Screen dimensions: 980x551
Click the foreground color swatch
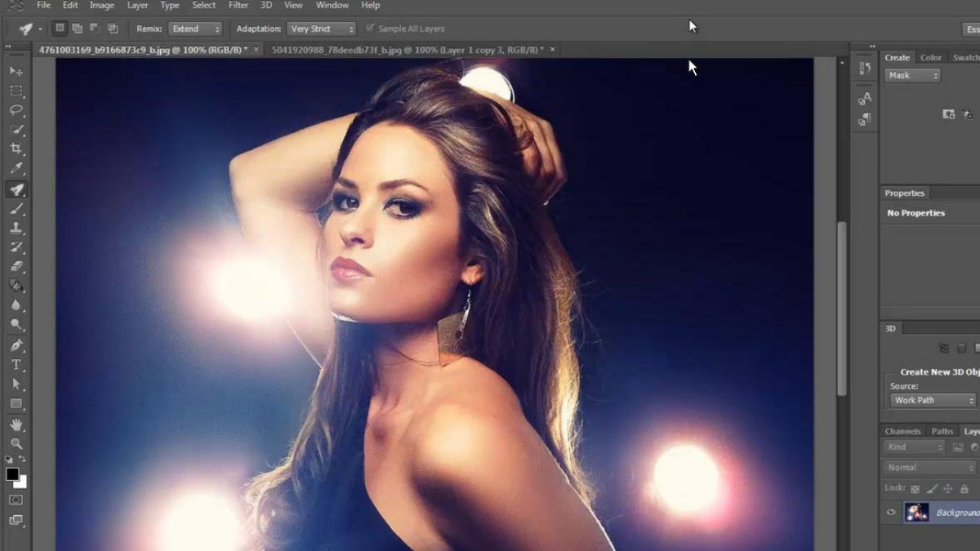[x=11, y=474]
